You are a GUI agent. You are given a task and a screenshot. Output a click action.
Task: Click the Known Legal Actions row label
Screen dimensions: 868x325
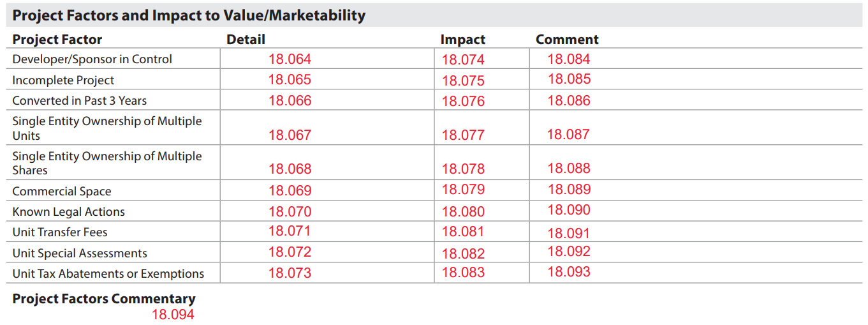pyautogui.click(x=68, y=212)
